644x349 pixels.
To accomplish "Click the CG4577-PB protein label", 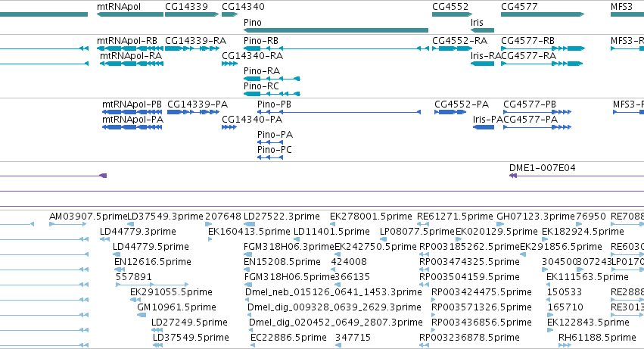I will (x=530, y=104).
